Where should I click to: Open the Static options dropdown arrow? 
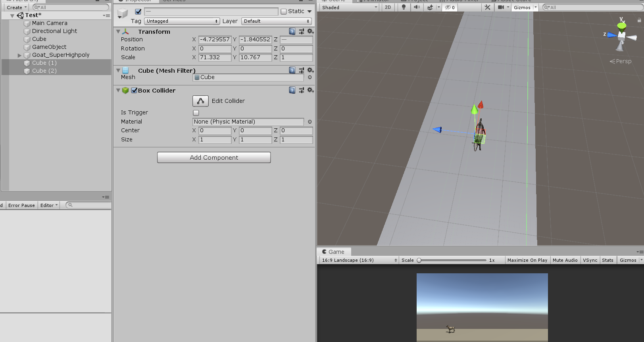point(310,12)
